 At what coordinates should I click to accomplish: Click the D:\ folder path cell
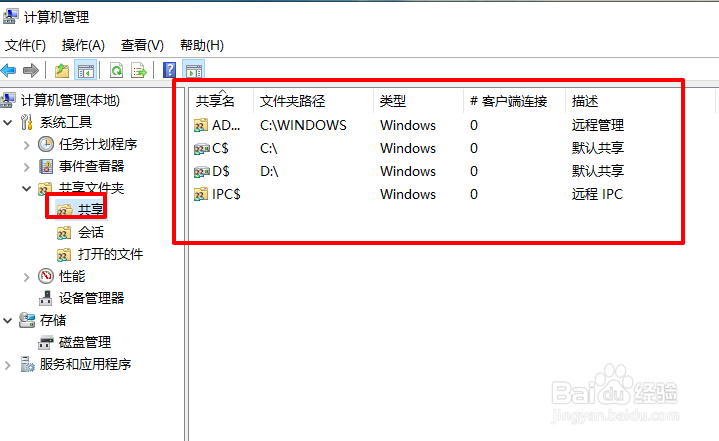click(269, 171)
